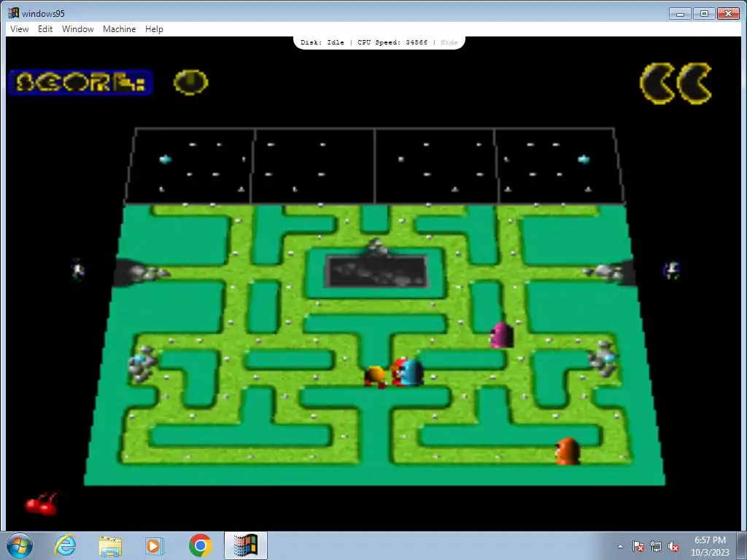747x560 pixels.
Task: Click the left power pellet on rocks
Action: [139, 359]
